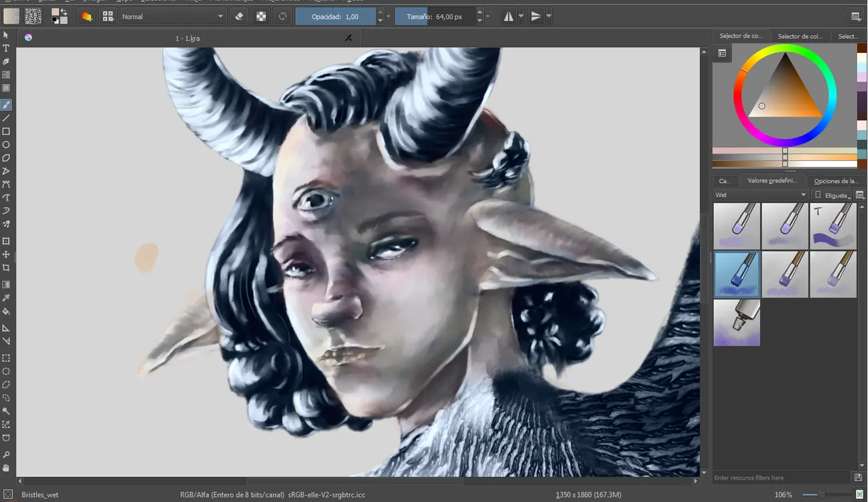The width and height of the screenshot is (868, 502).
Task: Select the Move tool
Action: [6, 254]
